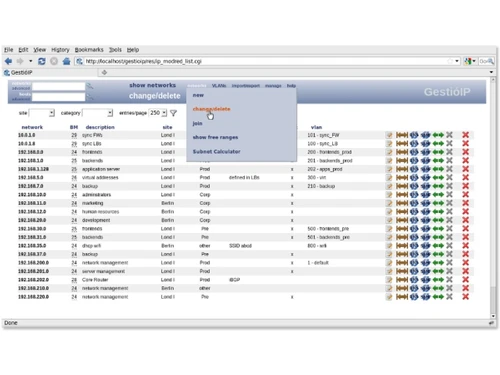Open the category filter dropdown

(110, 113)
